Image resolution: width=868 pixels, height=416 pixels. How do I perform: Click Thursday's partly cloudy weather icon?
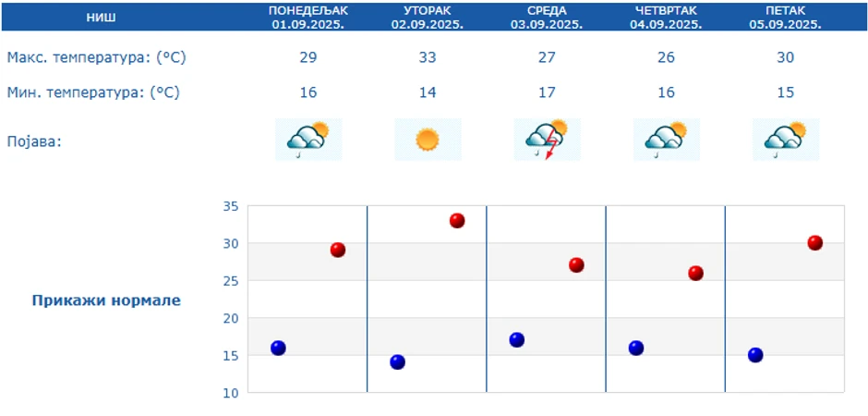pos(666,140)
